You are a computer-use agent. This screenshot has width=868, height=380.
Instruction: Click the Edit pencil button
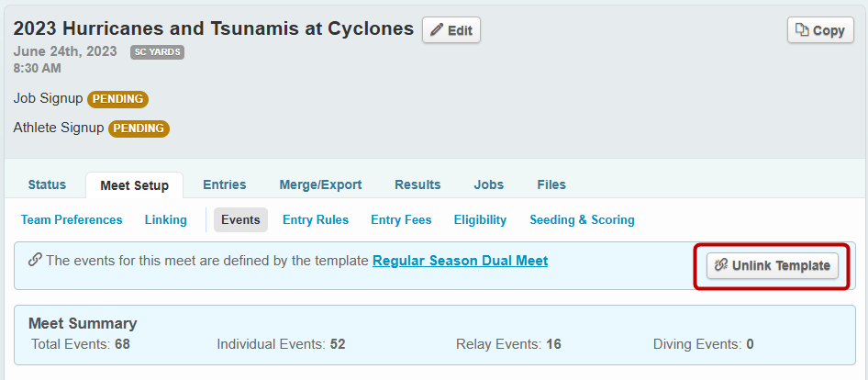pyautogui.click(x=451, y=30)
